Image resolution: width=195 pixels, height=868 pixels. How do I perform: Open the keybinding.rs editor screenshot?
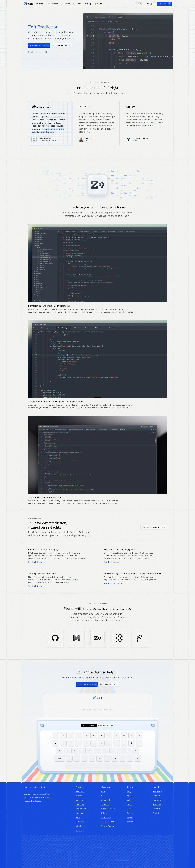(97, 359)
